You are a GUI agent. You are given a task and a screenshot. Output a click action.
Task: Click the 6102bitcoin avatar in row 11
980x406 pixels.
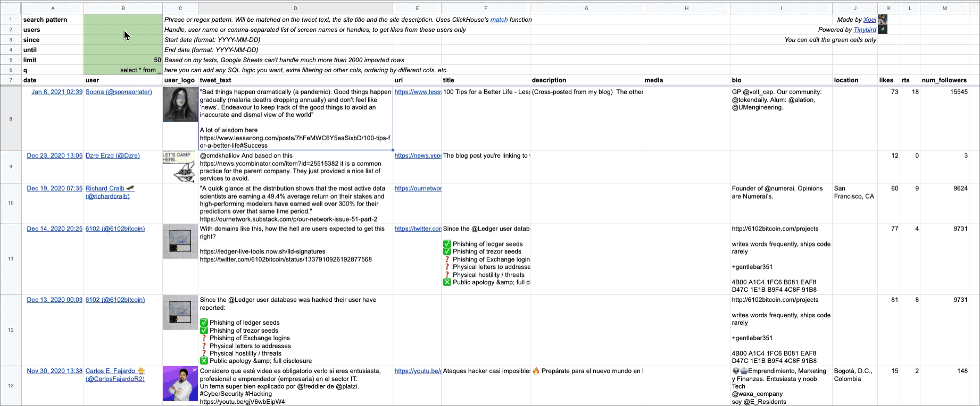tap(180, 241)
